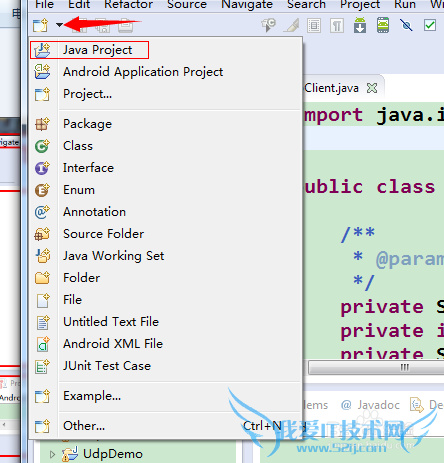Screen dimensions: 444x463
Task: Open the Navigate menu
Action: [x=247, y=4]
